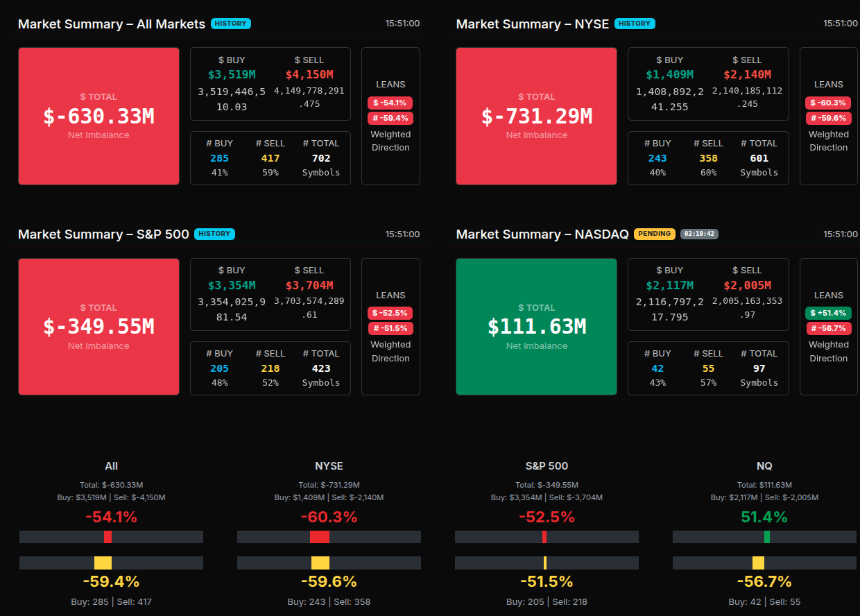Select the S&P 500 HISTORY badge
The width and height of the screenshot is (860, 616).
[x=214, y=234]
